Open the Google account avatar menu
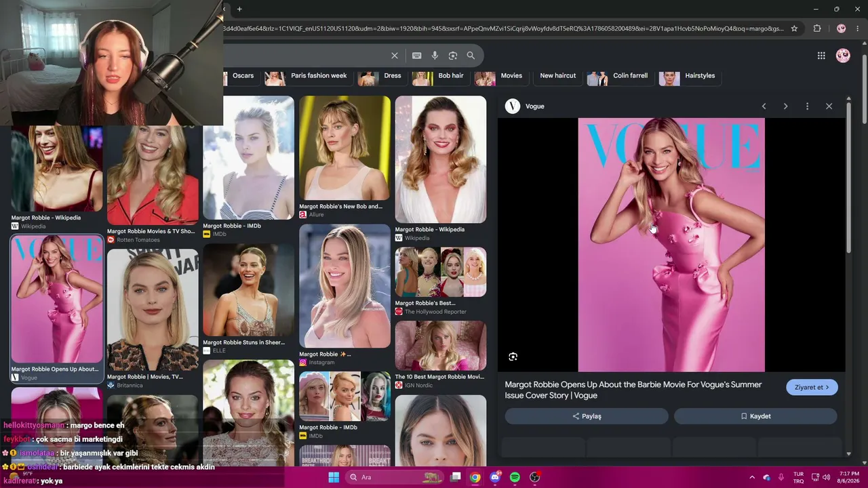Image resolution: width=868 pixels, height=488 pixels. (x=843, y=56)
